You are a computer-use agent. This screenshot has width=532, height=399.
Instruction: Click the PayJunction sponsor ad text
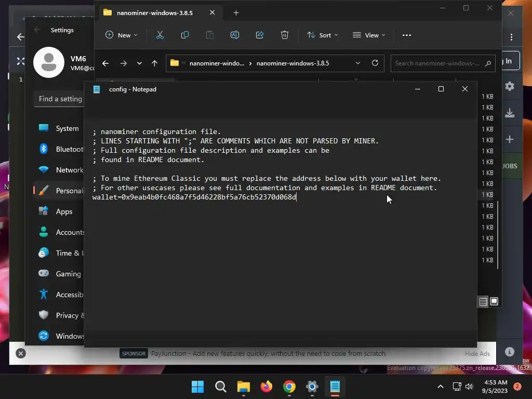269,353
